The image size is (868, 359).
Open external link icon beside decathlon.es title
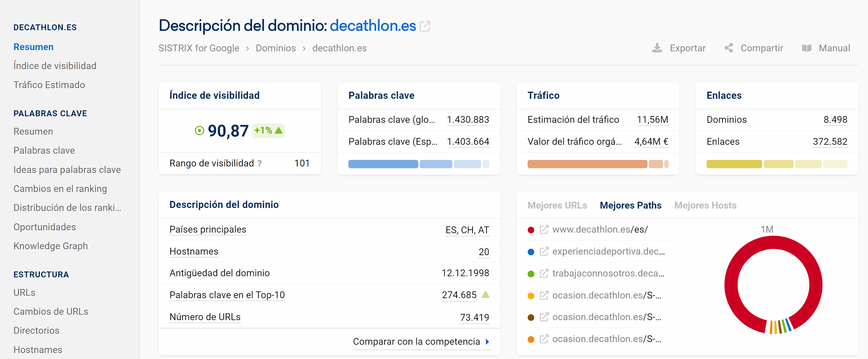425,26
